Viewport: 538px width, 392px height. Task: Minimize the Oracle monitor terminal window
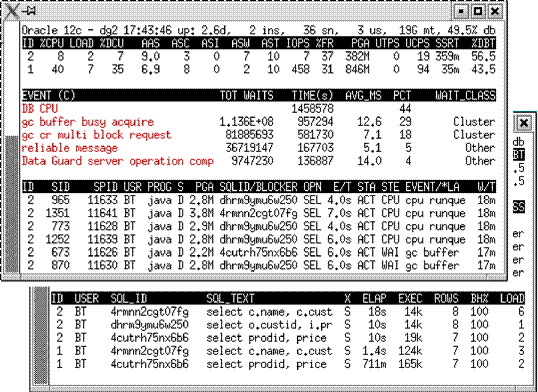pos(461,11)
